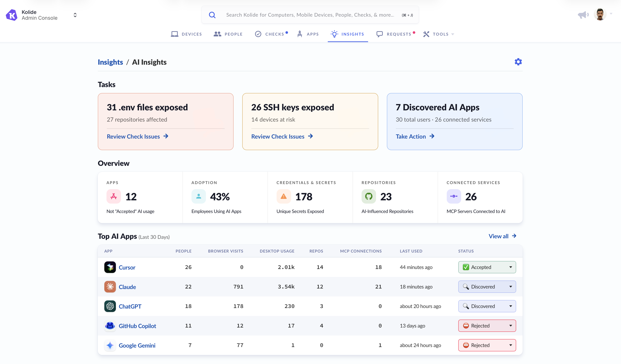Click the Cursor app icon
621x364 pixels.
pos(110,267)
